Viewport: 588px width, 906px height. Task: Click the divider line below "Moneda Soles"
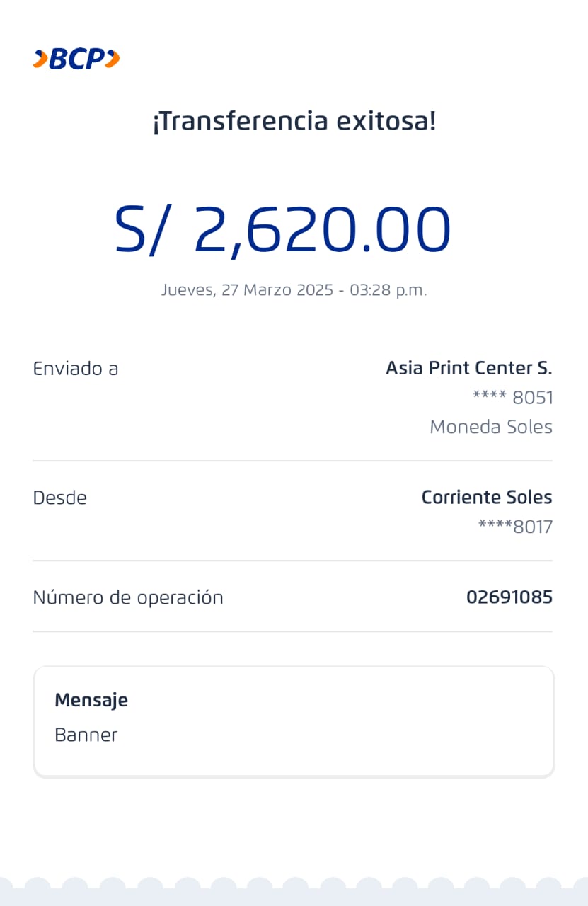click(292, 461)
